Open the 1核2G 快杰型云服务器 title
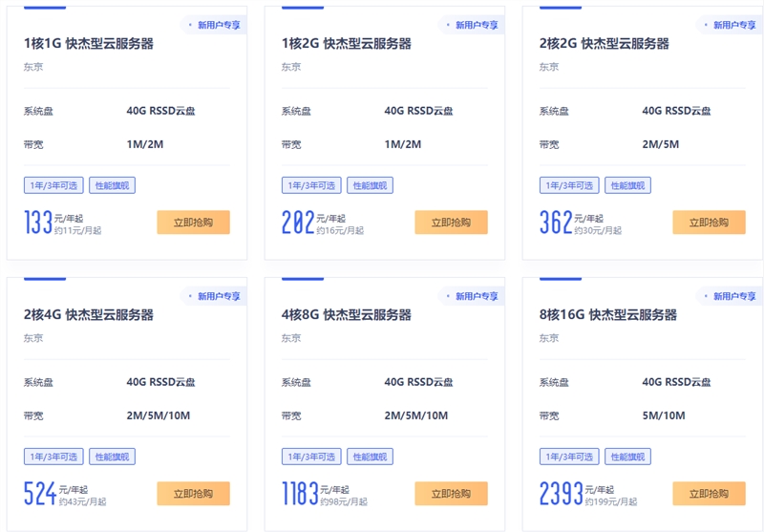 click(347, 43)
